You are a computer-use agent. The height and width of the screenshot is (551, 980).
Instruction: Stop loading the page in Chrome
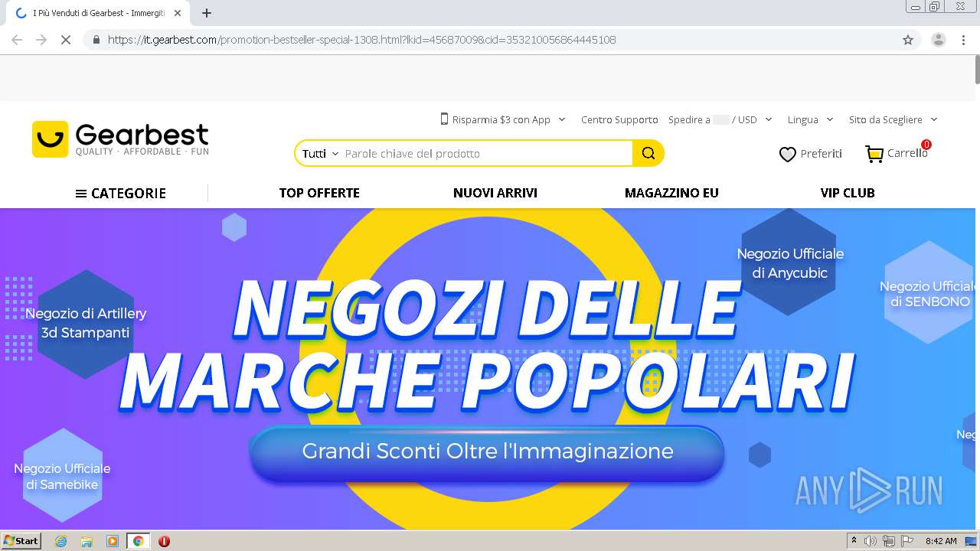(66, 40)
